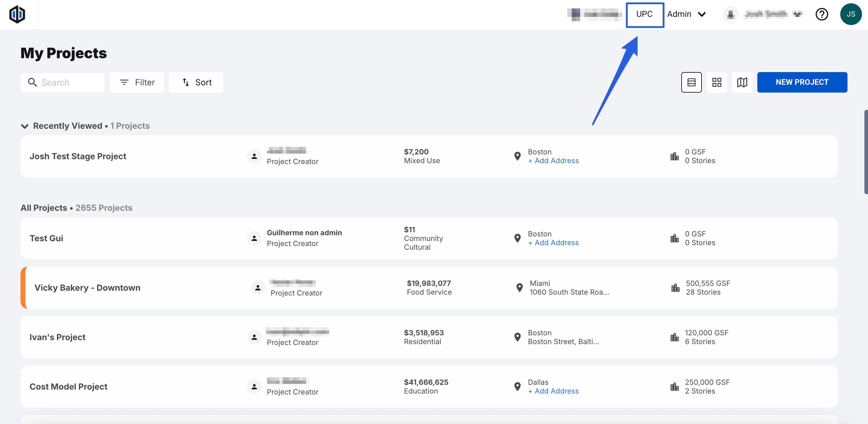Click person icon on Test Gui row
The image size is (868, 424).
(x=254, y=238)
